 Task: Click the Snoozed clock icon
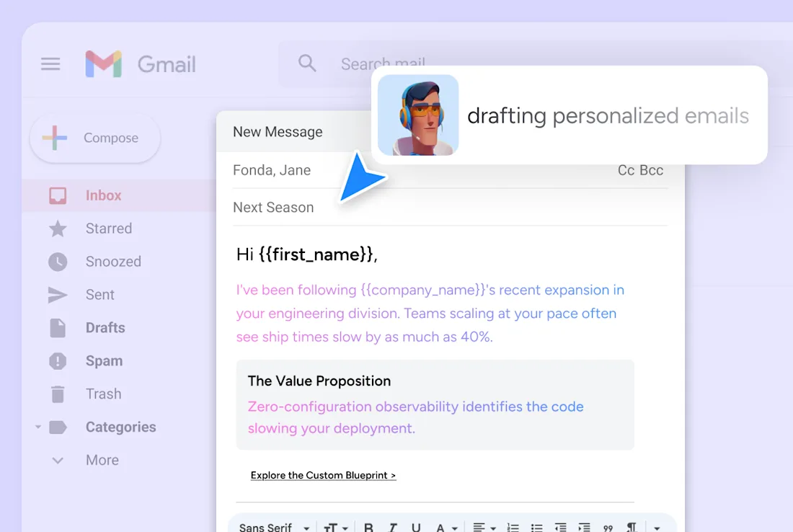(58, 262)
